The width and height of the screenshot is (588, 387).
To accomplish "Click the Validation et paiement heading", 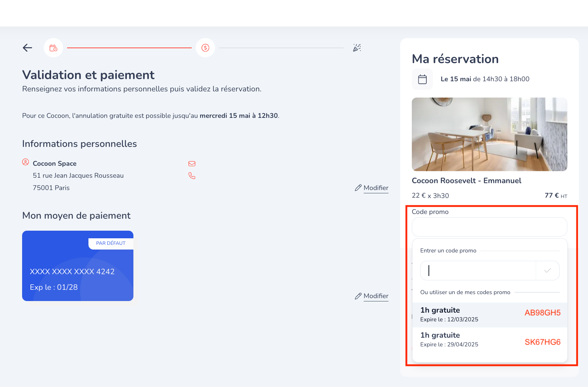I will point(88,75).
